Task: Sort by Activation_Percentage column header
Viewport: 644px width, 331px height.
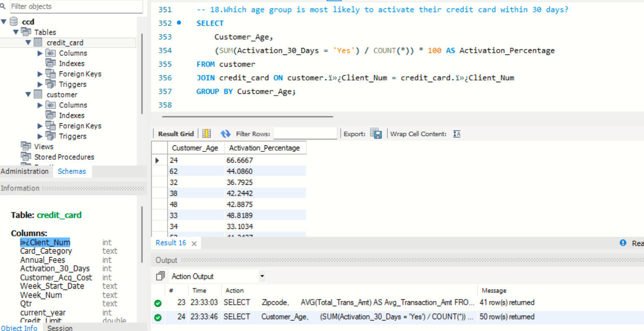Action: coord(265,148)
